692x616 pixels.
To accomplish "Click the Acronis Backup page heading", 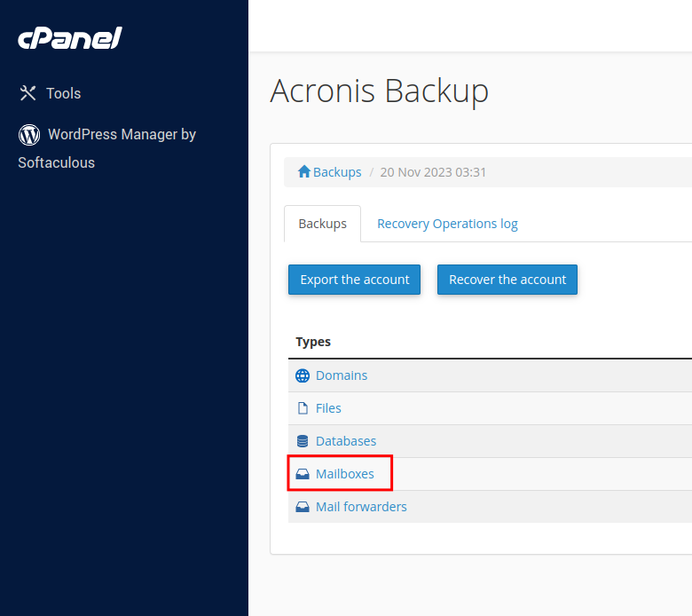I will (x=379, y=91).
